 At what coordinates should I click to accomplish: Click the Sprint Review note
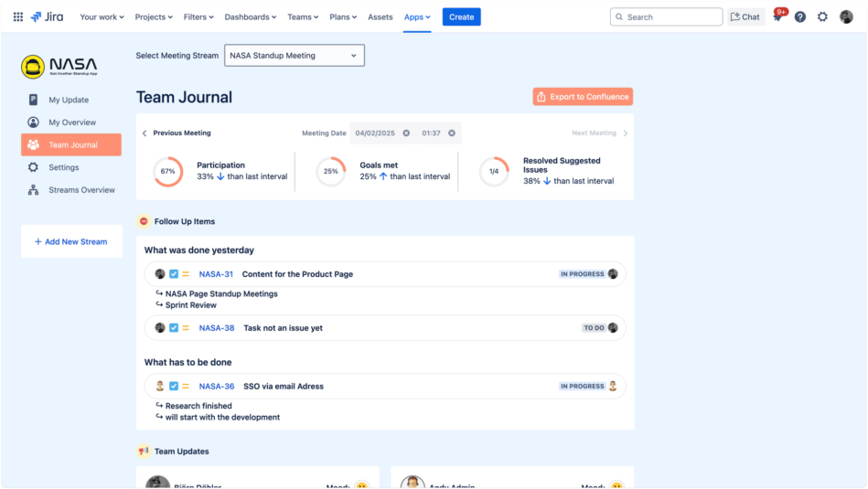coord(191,304)
